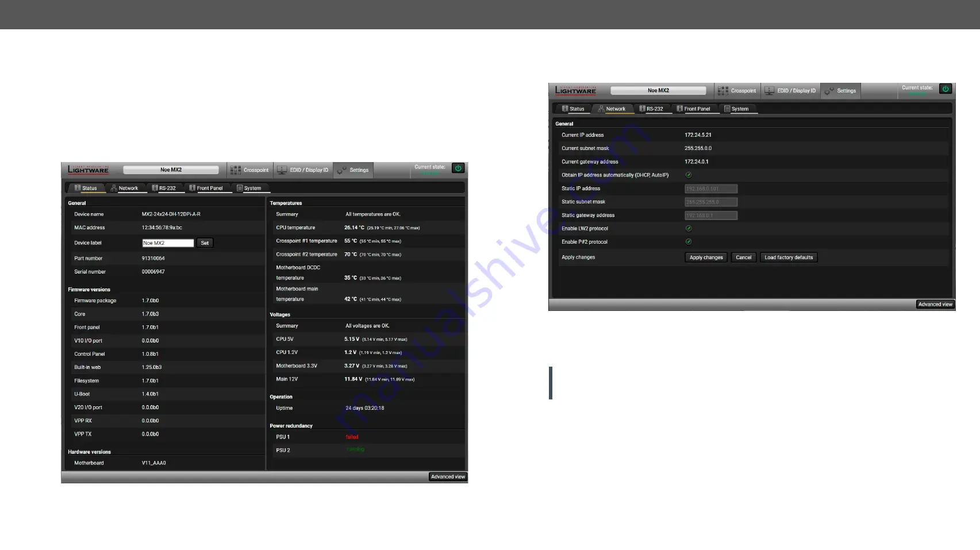
Task: Click Load factory defaults button
Action: [x=789, y=257]
